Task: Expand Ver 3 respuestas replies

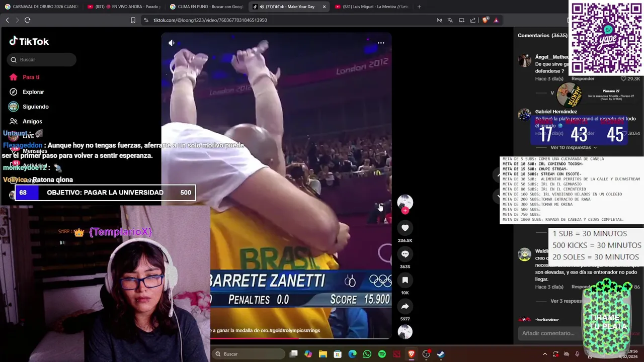Action: 566,301
